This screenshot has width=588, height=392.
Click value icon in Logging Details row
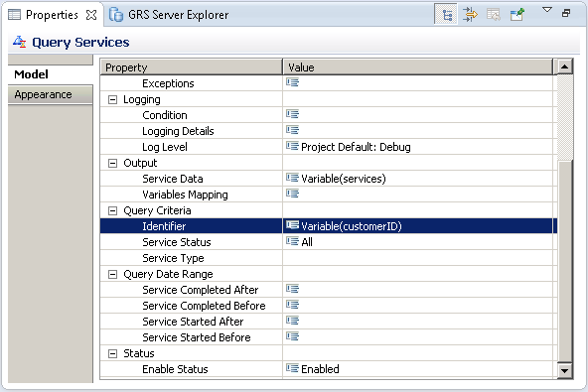[x=292, y=130]
